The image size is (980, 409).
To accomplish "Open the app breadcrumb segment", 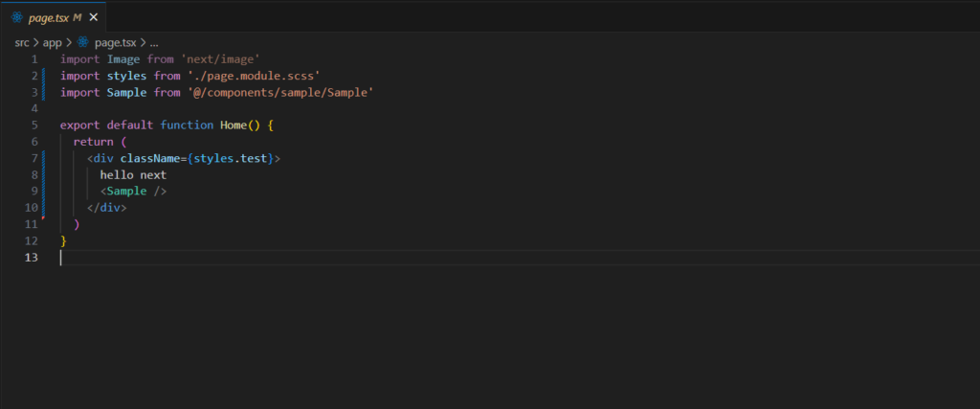I will [52, 43].
